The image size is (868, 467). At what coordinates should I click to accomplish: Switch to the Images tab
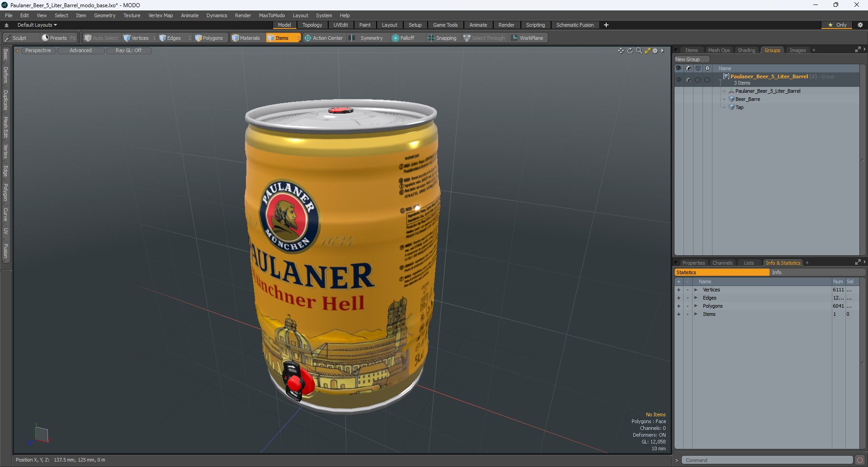[x=797, y=50]
